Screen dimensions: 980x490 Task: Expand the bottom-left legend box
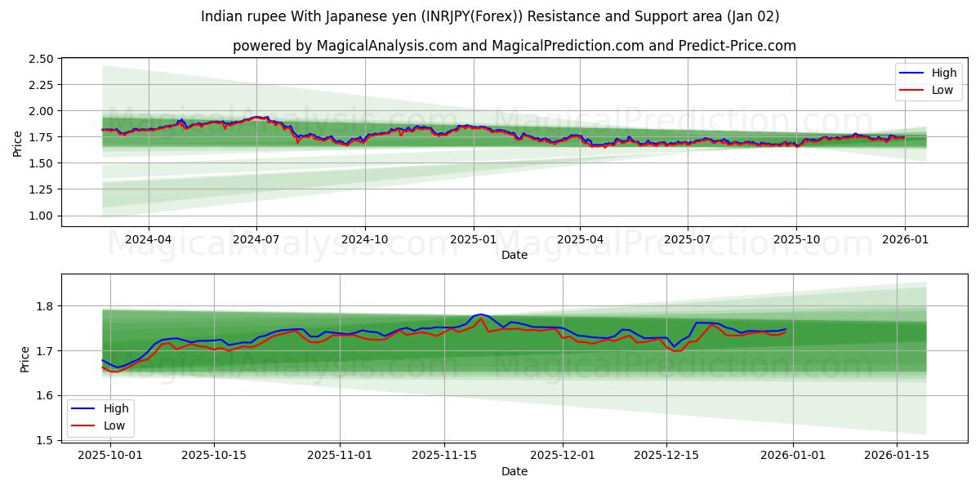click(101, 416)
